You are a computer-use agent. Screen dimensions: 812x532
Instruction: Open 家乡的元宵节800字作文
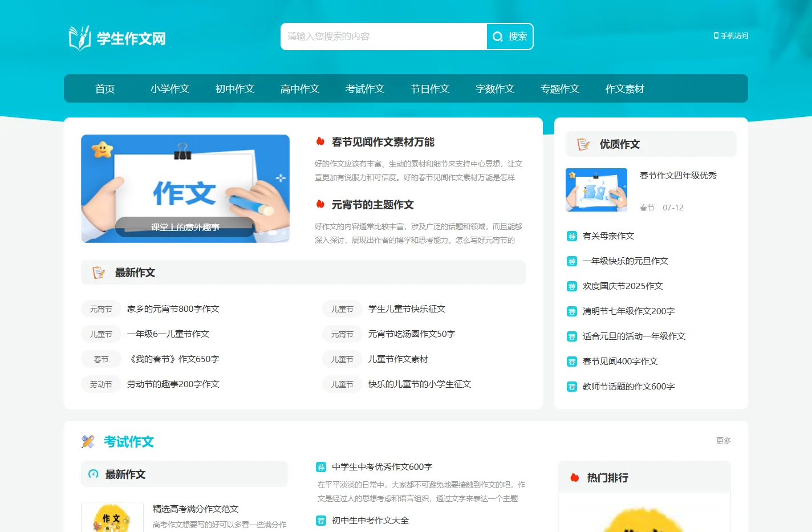click(173, 309)
